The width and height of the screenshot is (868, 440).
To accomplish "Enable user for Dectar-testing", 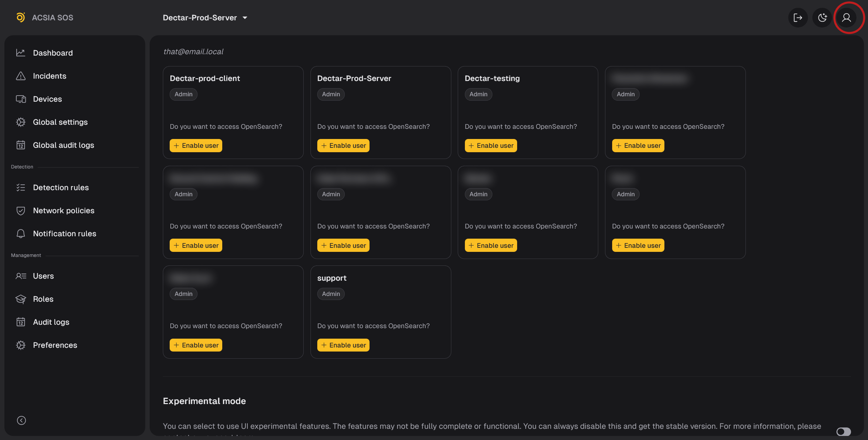I will [x=491, y=145].
